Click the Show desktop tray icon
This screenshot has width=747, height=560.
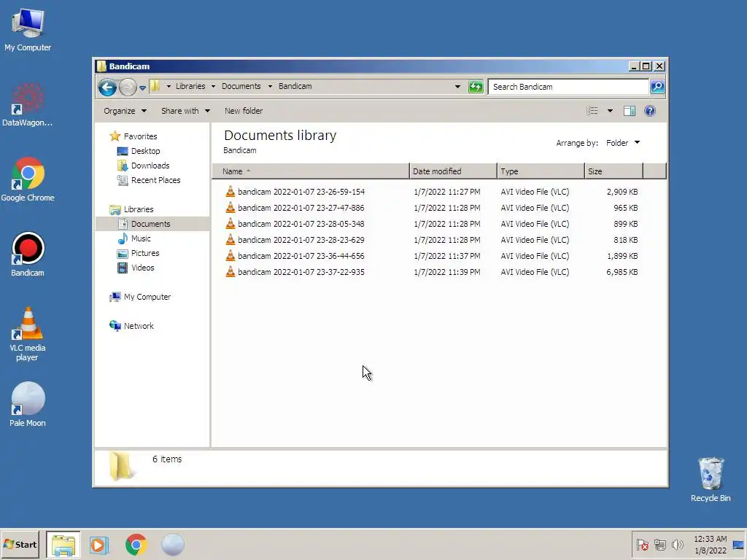(x=738, y=545)
